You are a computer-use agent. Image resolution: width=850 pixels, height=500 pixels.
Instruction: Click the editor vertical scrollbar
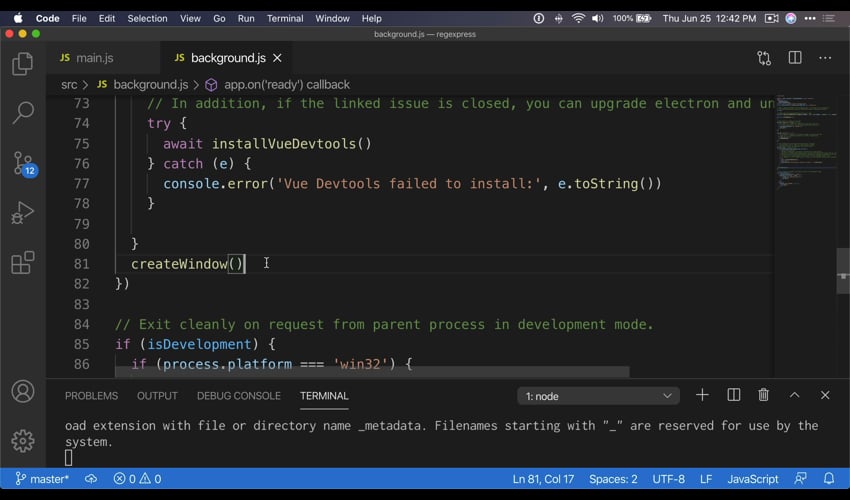pyautogui.click(x=843, y=271)
